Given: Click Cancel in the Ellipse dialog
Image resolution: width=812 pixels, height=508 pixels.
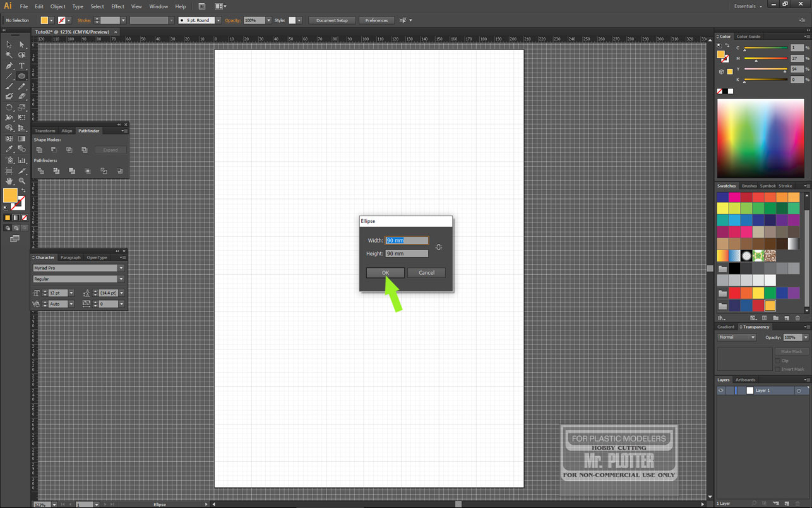Looking at the screenshot, I should pyautogui.click(x=426, y=273).
